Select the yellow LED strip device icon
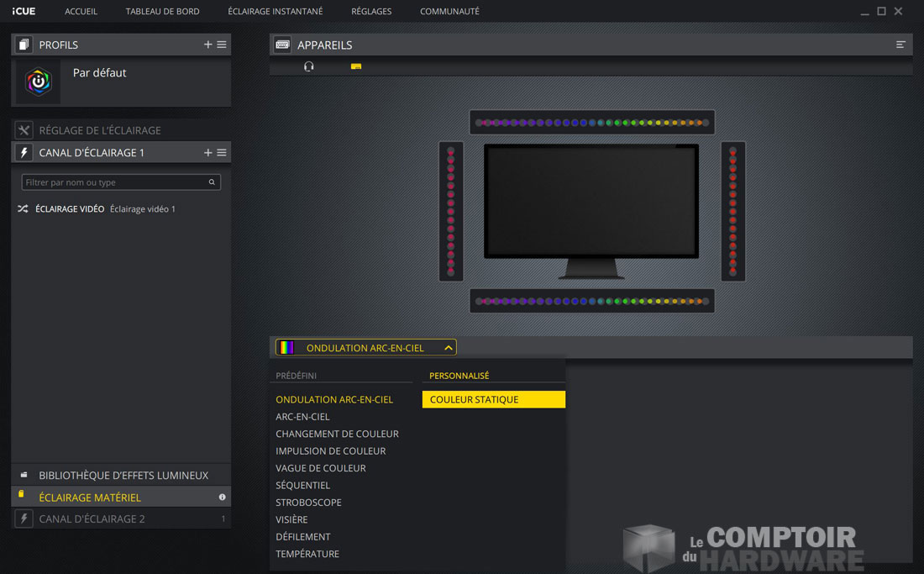The height and width of the screenshot is (574, 924). pos(355,66)
